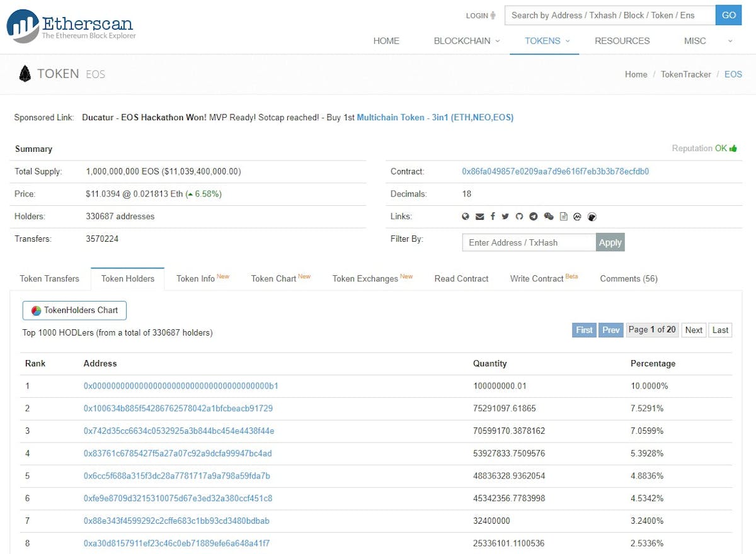Image resolution: width=756 pixels, height=554 pixels.
Task: Open the EOS whitepaper document icon
Action: pos(563,217)
